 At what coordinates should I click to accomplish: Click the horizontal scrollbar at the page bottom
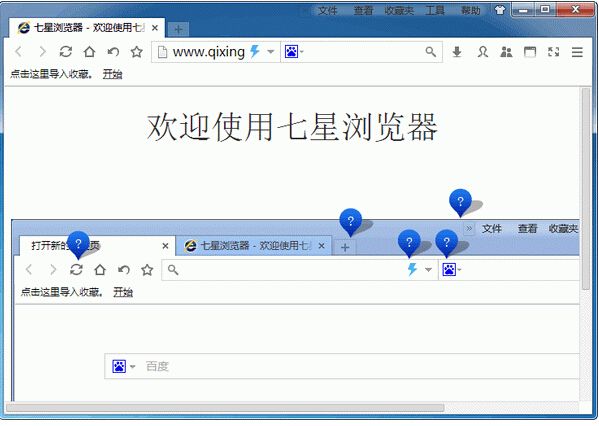point(225,408)
